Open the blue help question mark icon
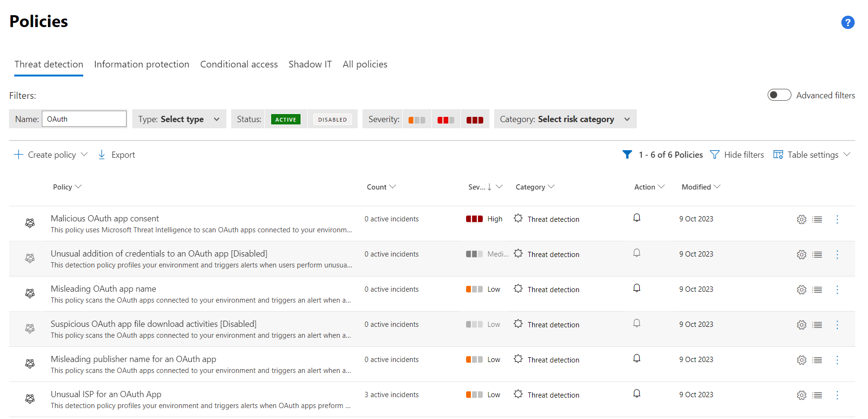 848,22
